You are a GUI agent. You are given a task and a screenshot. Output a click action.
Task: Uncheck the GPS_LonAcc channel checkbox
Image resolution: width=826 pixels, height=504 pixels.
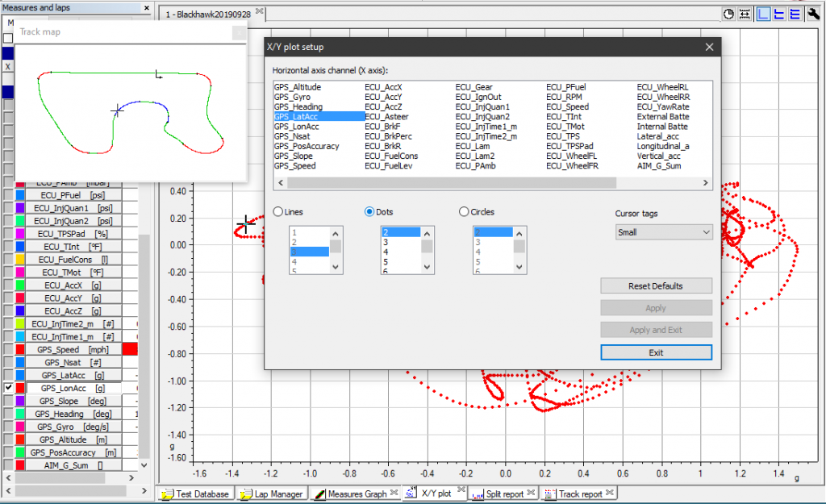click(8, 388)
